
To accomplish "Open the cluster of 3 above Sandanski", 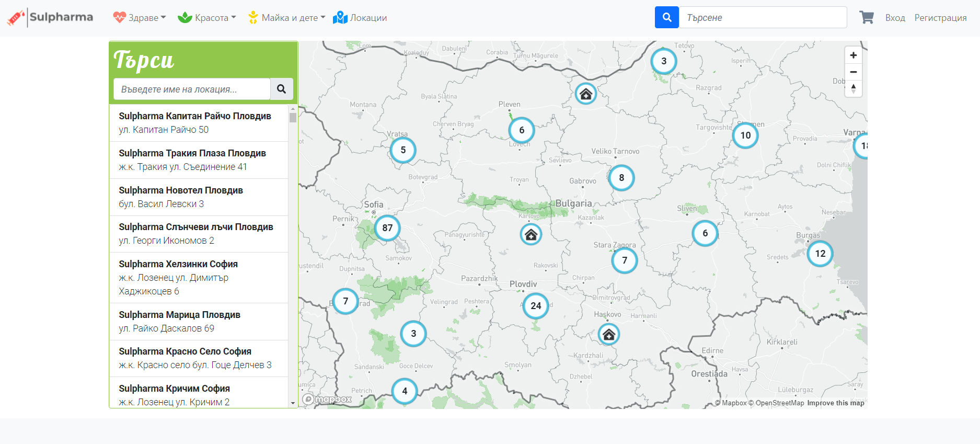I will coord(413,334).
